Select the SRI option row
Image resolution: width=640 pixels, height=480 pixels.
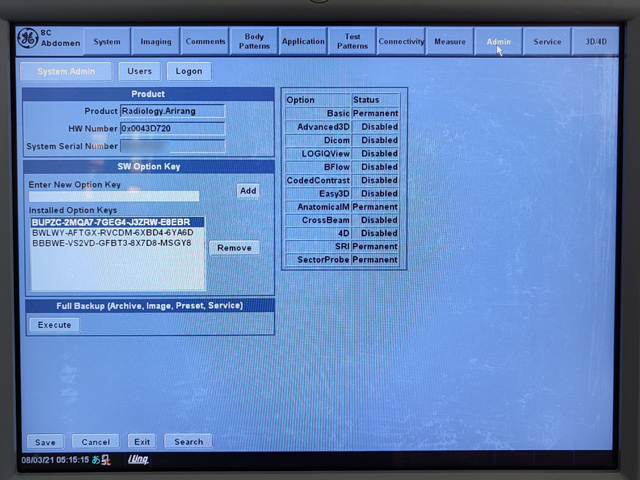tap(342, 246)
